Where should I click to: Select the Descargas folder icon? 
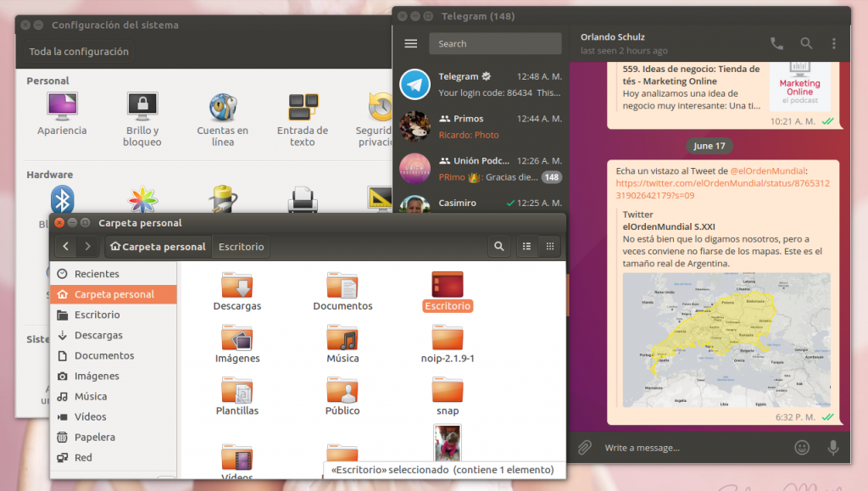pyautogui.click(x=237, y=285)
